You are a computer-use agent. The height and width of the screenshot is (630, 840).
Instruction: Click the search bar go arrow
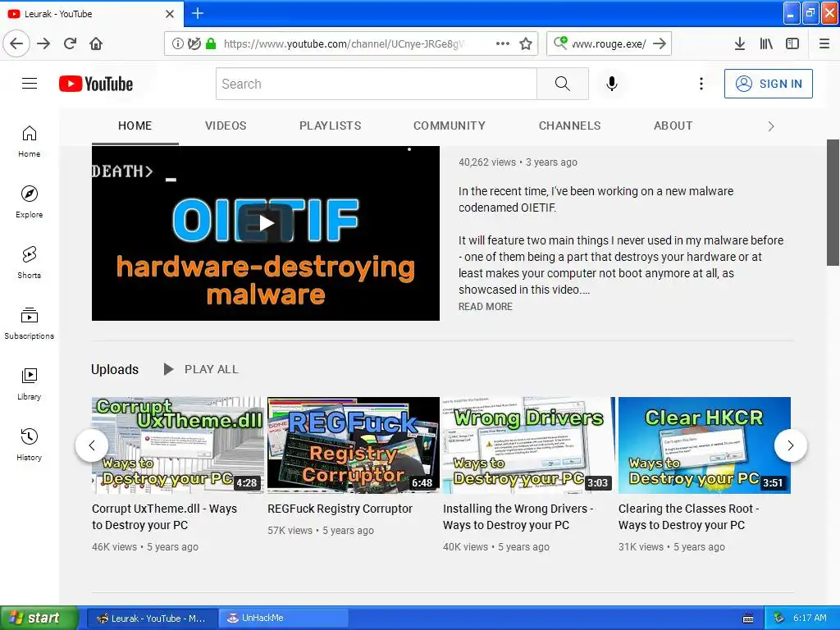tap(660, 43)
